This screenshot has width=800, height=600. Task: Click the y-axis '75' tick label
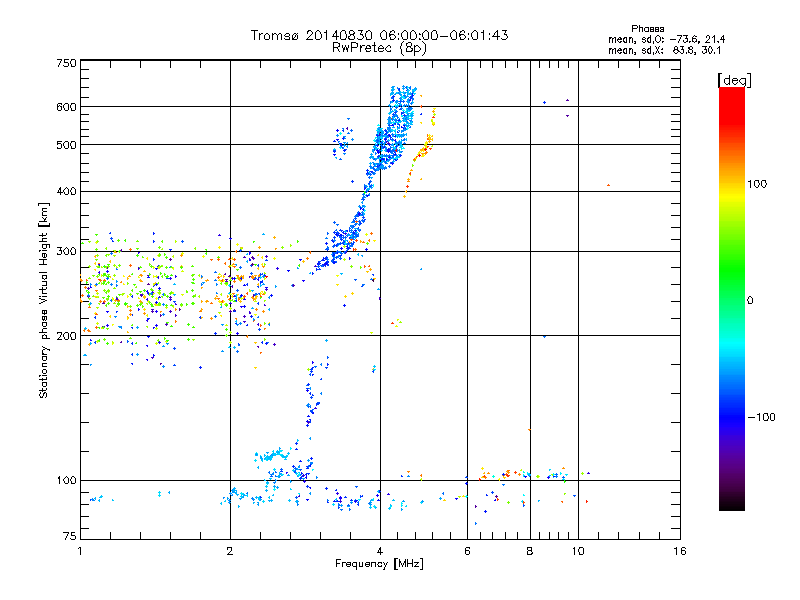(70, 536)
